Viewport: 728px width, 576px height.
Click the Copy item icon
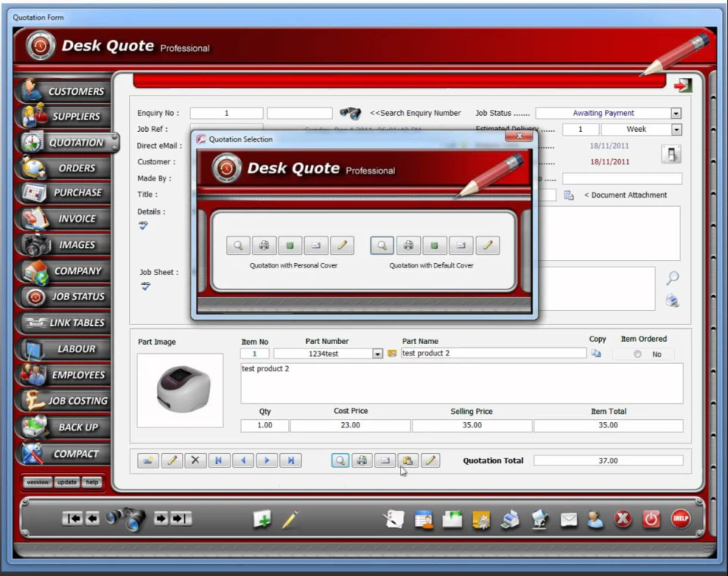coord(596,354)
